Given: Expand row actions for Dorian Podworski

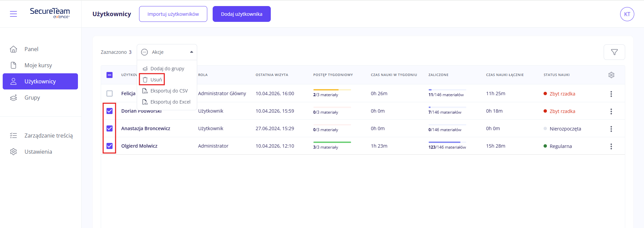Looking at the screenshot, I should pyautogui.click(x=611, y=111).
